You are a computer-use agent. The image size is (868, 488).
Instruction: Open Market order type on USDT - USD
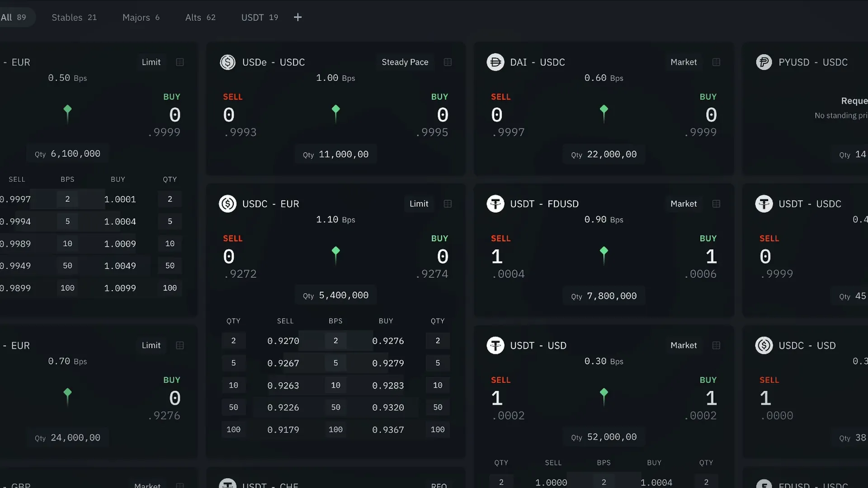click(x=684, y=346)
